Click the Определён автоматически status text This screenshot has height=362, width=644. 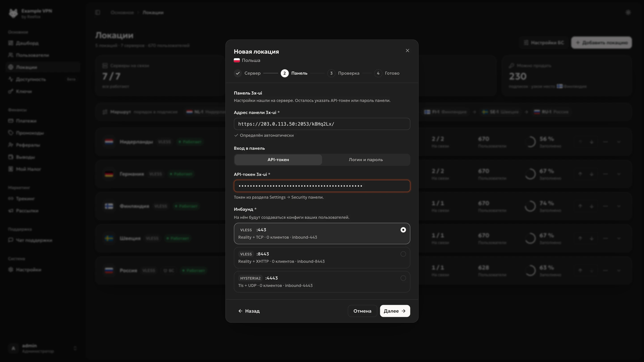(267, 135)
